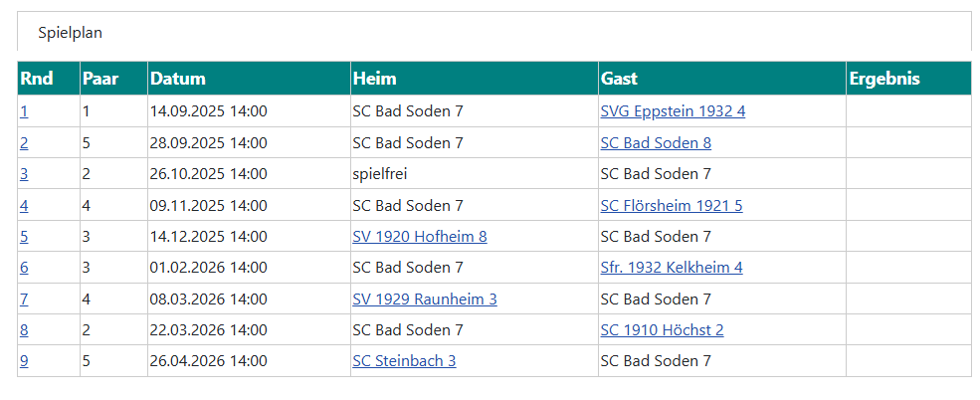Open round 2 link
980x400 pixels.
[x=24, y=143]
